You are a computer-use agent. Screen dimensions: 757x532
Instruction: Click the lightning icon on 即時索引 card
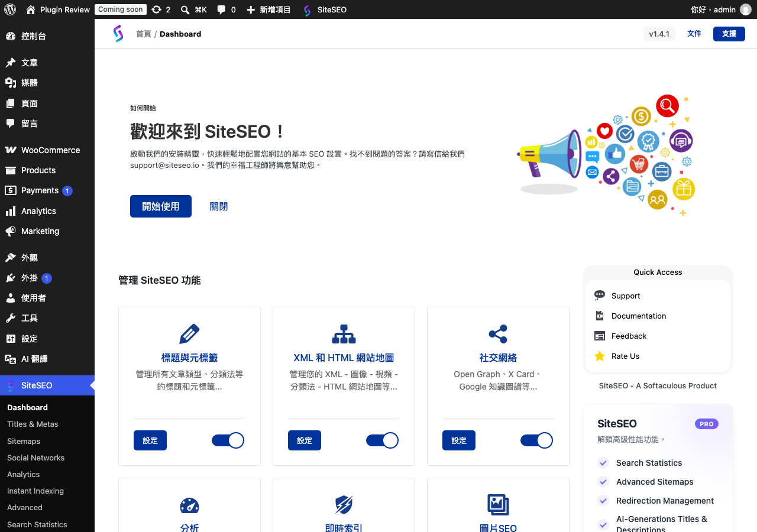coord(344,505)
